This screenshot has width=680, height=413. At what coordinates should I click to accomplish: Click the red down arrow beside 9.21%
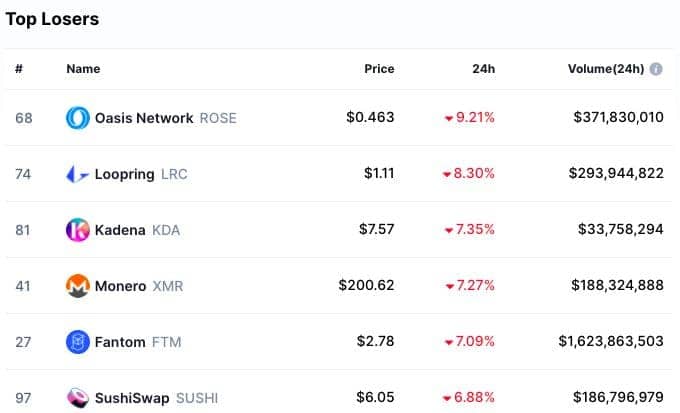tap(448, 118)
